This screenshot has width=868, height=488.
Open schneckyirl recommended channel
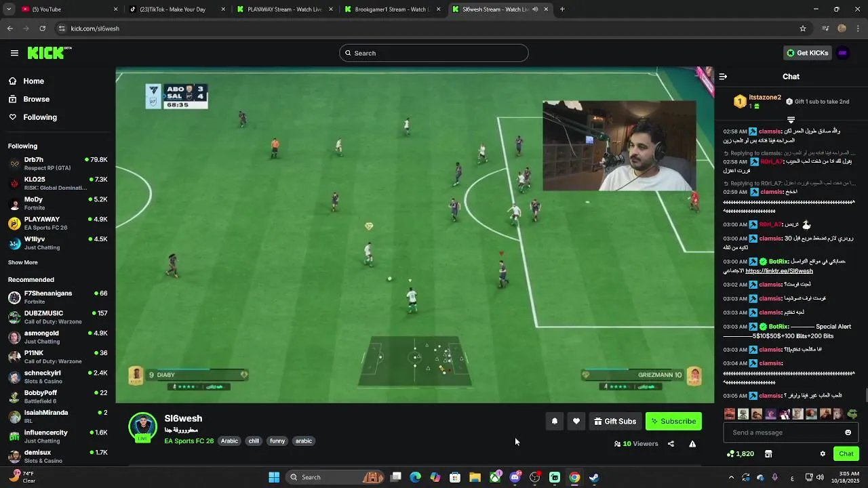[58, 376]
